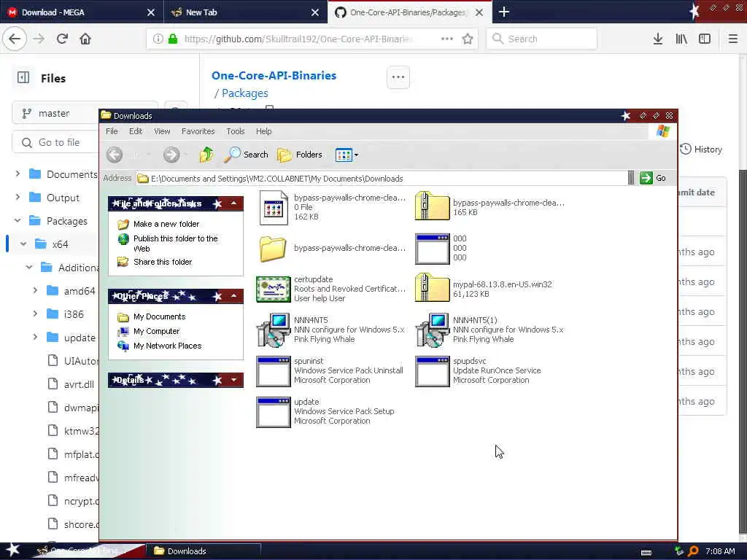Collapse GitHub file tree panel icon

(23, 77)
